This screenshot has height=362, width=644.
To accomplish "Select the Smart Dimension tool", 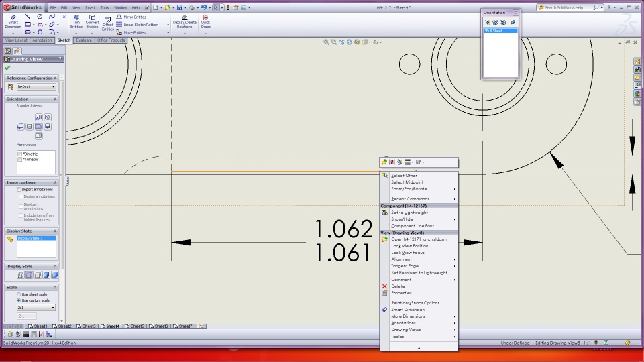I will [13, 22].
